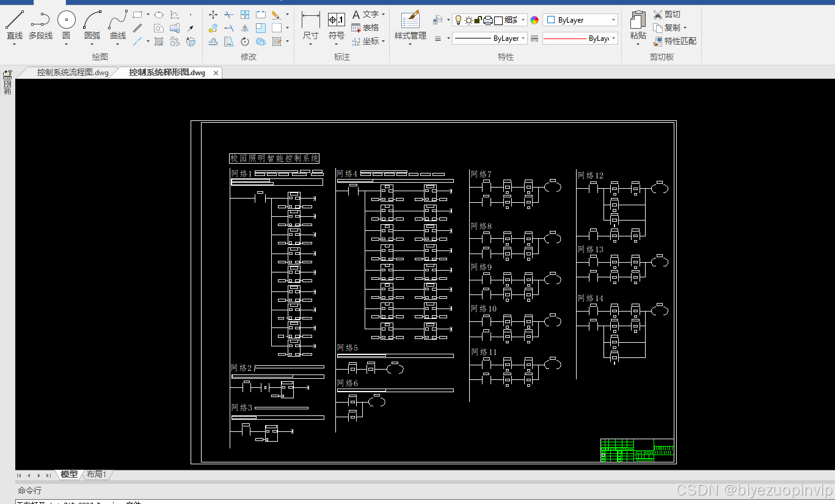The width and height of the screenshot is (835, 504).
Task: Select the 多段线 polyline tool
Action: [x=40, y=26]
